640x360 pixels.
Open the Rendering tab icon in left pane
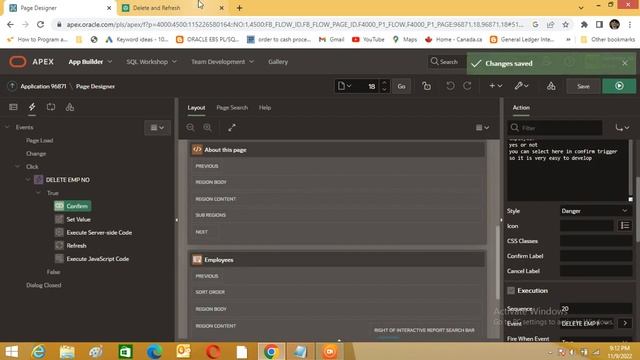[13, 107]
